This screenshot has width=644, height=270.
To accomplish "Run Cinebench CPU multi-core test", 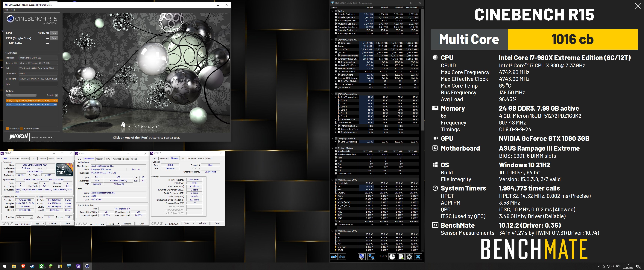I will click(x=54, y=33).
